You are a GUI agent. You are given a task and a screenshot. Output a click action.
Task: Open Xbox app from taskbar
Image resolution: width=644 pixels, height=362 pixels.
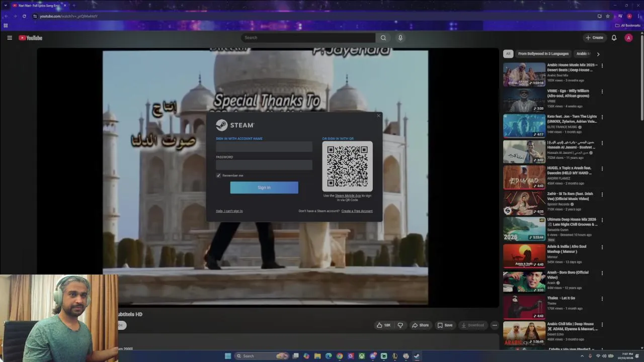(362, 356)
